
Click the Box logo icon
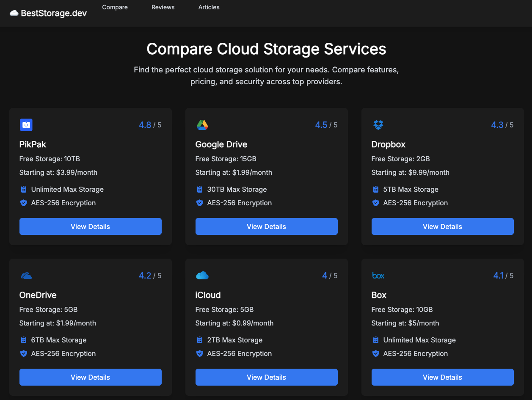(378, 276)
